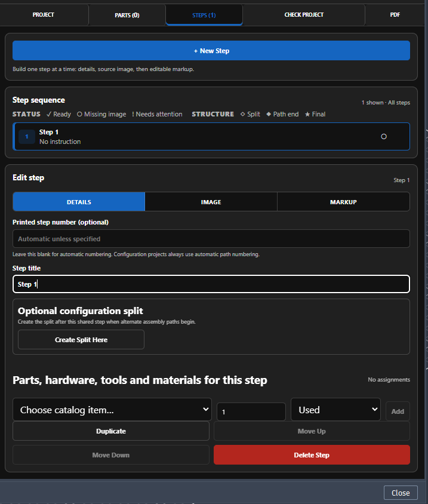Open the Choose catalog item dropdown
The height and width of the screenshot is (504, 428).
(112, 410)
